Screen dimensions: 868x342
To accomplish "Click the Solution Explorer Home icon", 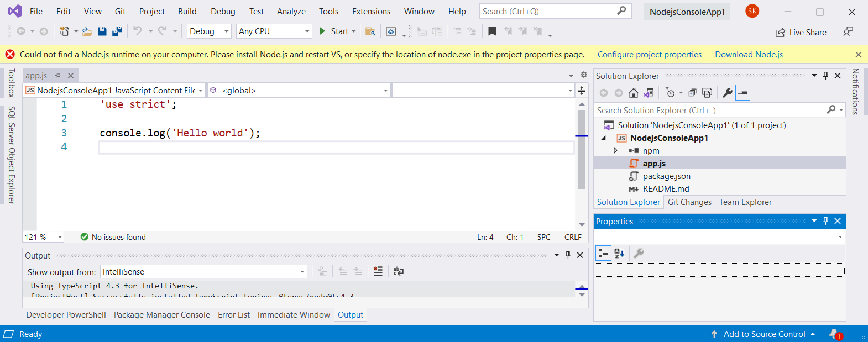I will [x=634, y=93].
